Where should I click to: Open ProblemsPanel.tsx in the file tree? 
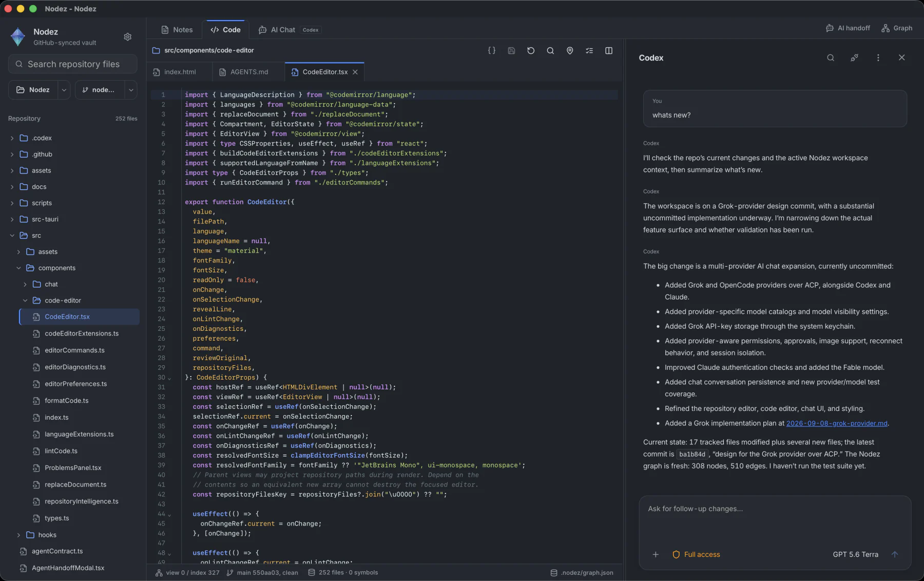point(73,467)
